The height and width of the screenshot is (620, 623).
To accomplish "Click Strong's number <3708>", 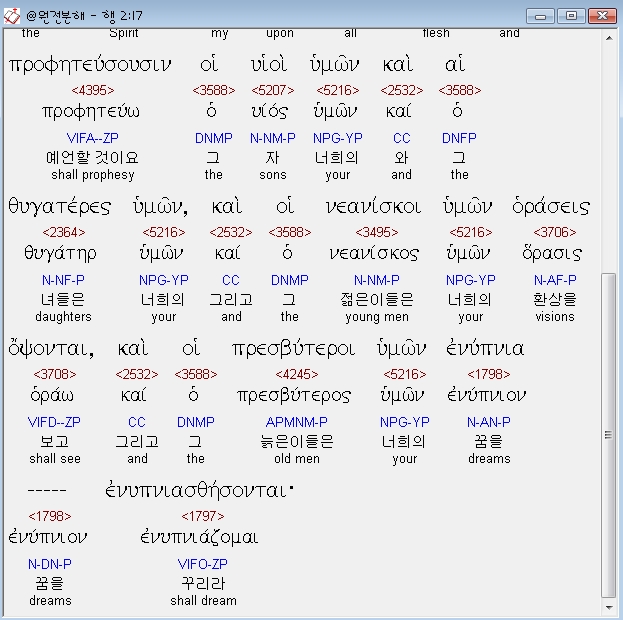I will pos(55,374).
